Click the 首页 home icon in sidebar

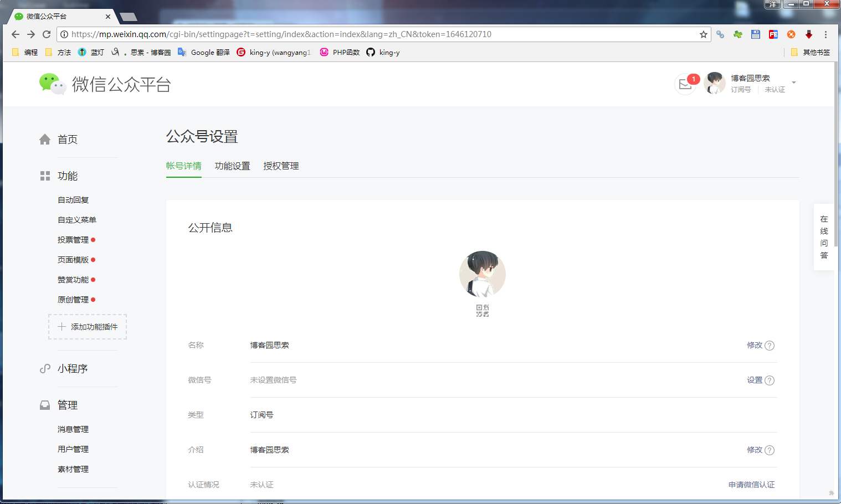pyautogui.click(x=45, y=140)
